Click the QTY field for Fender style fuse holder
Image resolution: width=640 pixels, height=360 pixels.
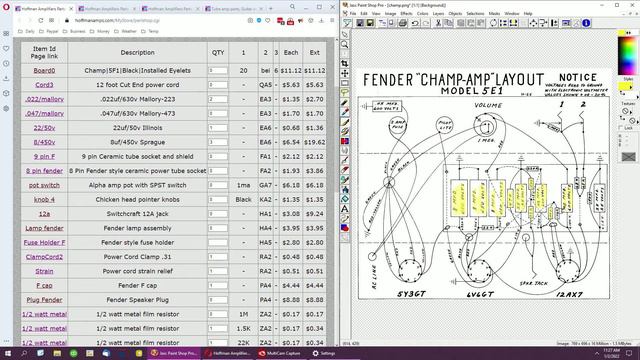pyautogui.click(x=218, y=242)
